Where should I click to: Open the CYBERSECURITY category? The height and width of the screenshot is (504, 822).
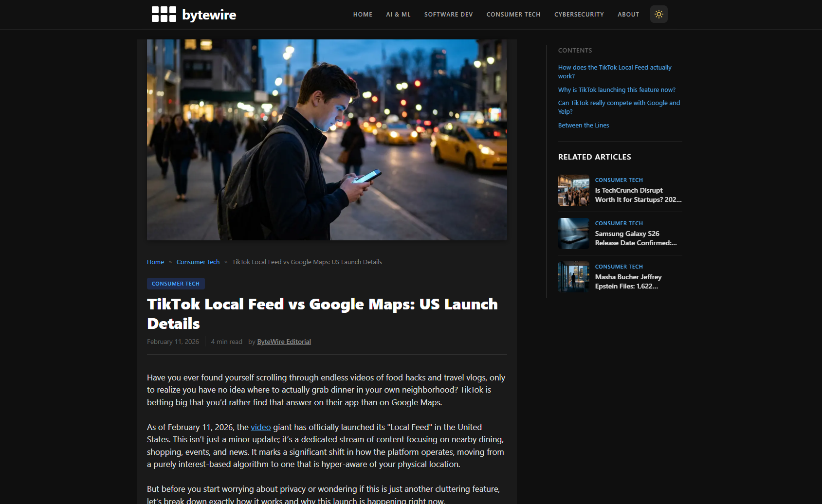click(579, 15)
